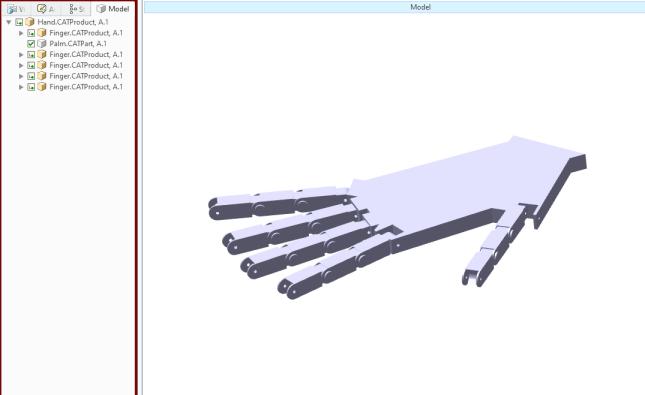Click the Model viewport title bar
645x395 pixels.
coord(394,7)
